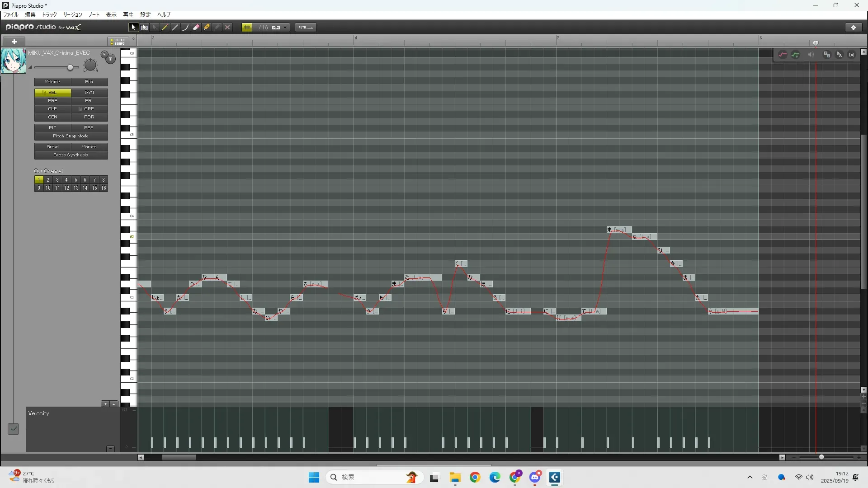Mute the MIKU track with M button
868x488 pixels.
pyautogui.click(x=111, y=59)
